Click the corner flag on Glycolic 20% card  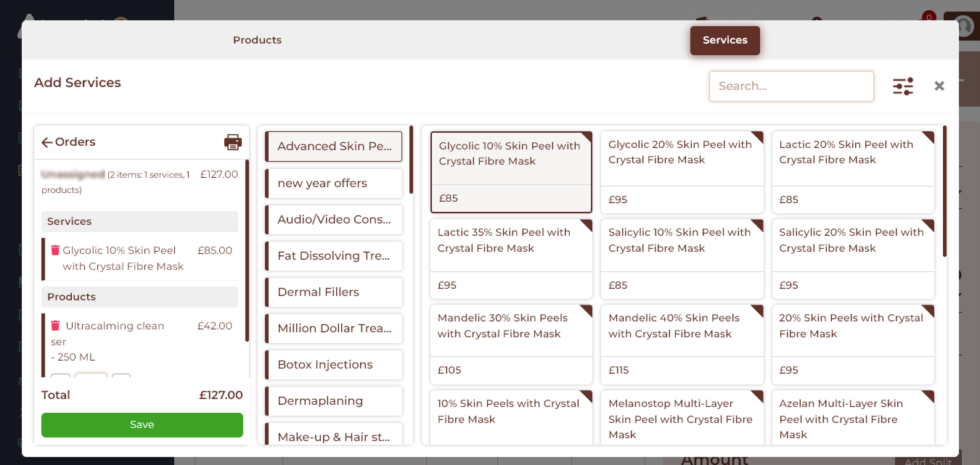pyautogui.click(x=756, y=138)
